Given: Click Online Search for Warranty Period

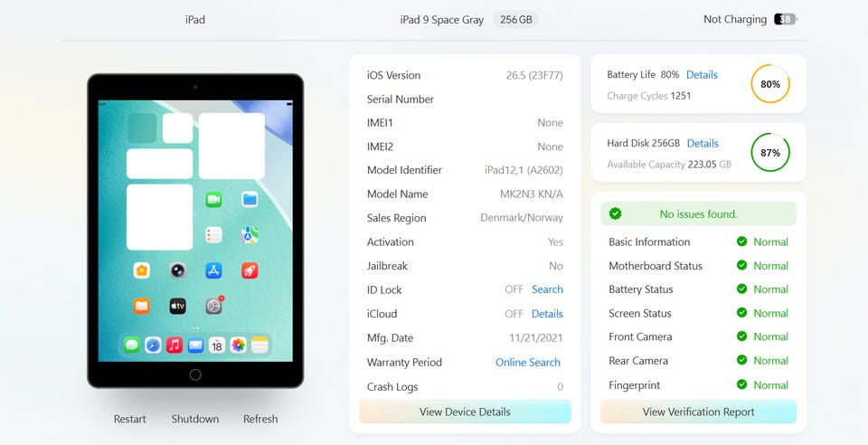Looking at the screenshot, I should click(x=528, y=363).
